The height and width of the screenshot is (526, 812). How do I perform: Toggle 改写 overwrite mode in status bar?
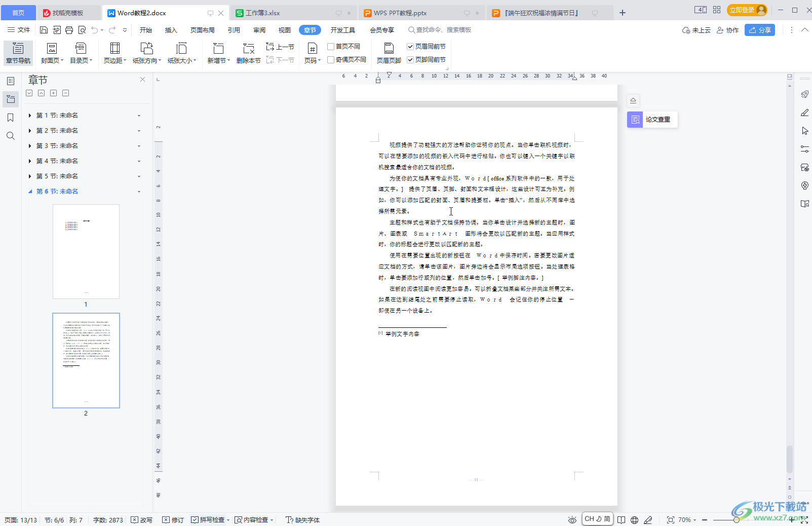tap(142, 520)
